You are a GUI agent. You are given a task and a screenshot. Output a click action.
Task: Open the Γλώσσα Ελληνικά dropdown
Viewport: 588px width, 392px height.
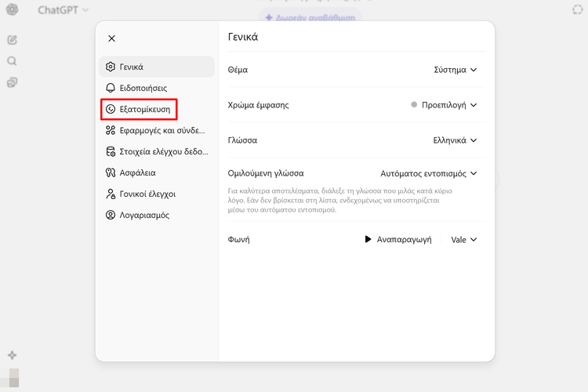pos(456,140)
